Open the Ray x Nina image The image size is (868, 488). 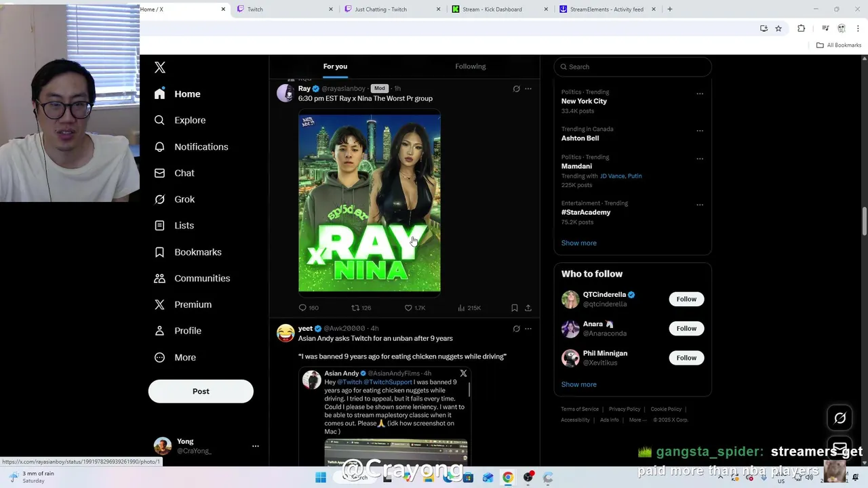coord(370,202)
